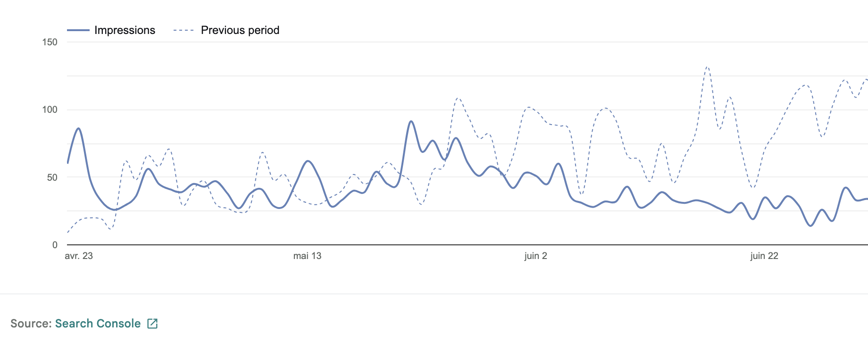Viewport: 868px width, 351px height.
Task: Click the tallest solid Impressions peak in late May
Action: click(x=411, y=121)
